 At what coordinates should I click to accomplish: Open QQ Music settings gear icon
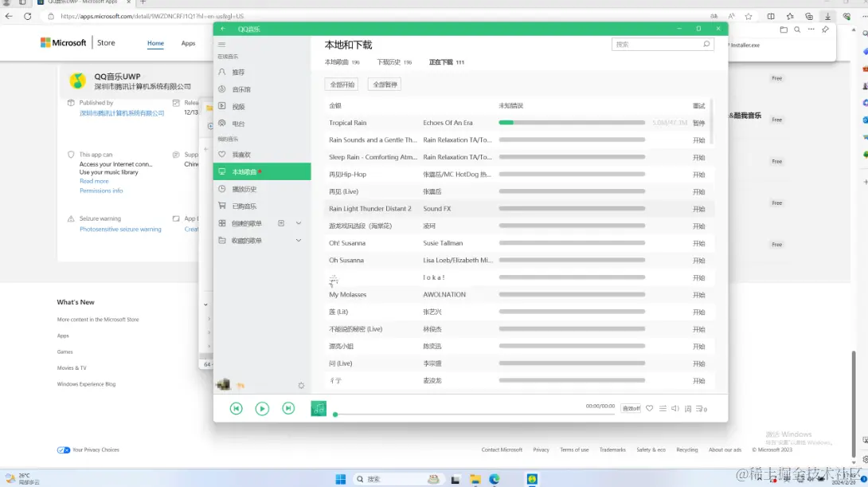pyautogui.click(x=301, y=386)
